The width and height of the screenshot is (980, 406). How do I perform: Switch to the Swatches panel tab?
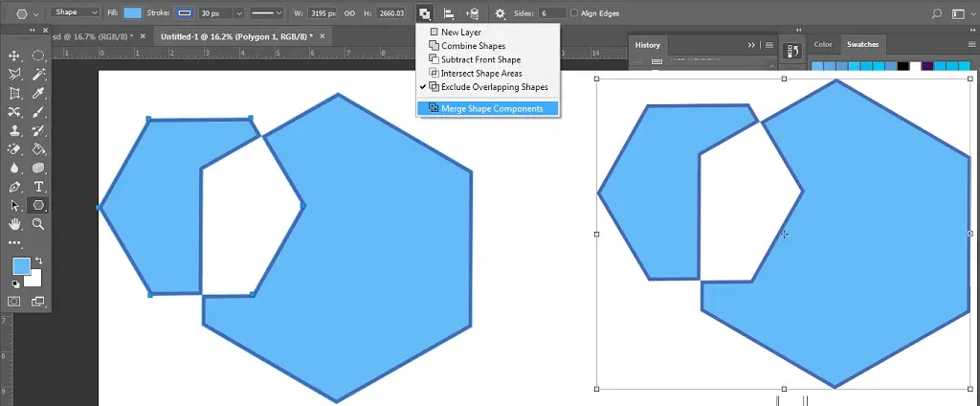click(x=862, y=44)
